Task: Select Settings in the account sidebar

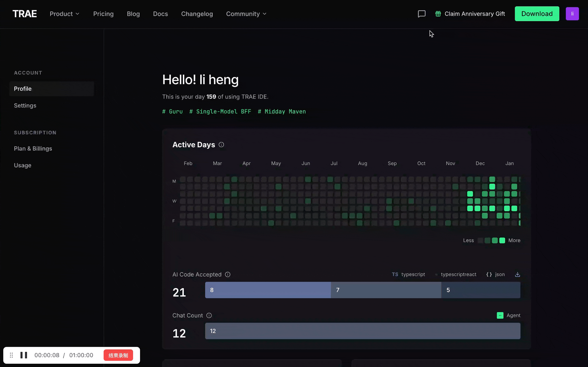Action: pos(25,106)
